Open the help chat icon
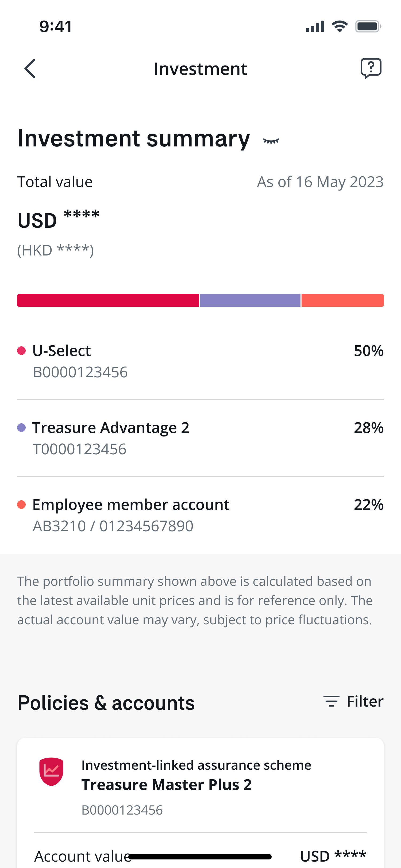The width and height of the screenshot is (401, 868). [x=371, y=68]
